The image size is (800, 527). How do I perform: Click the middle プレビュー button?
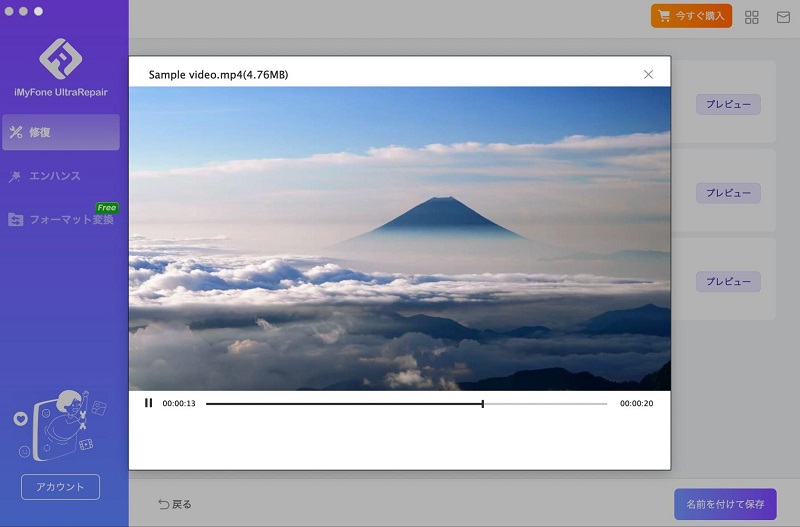(x=728, y=193)
